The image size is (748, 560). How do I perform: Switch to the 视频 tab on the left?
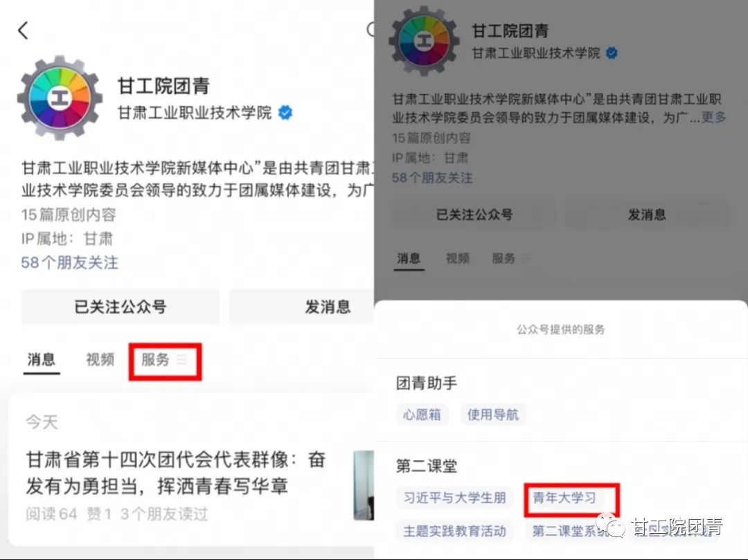(100, 359)
